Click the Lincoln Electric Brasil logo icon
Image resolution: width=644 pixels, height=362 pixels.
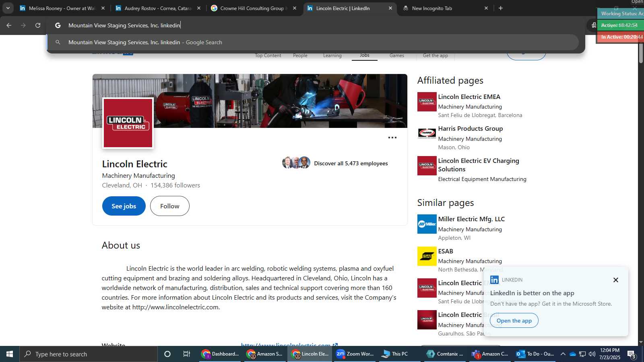tap(427, 320)
